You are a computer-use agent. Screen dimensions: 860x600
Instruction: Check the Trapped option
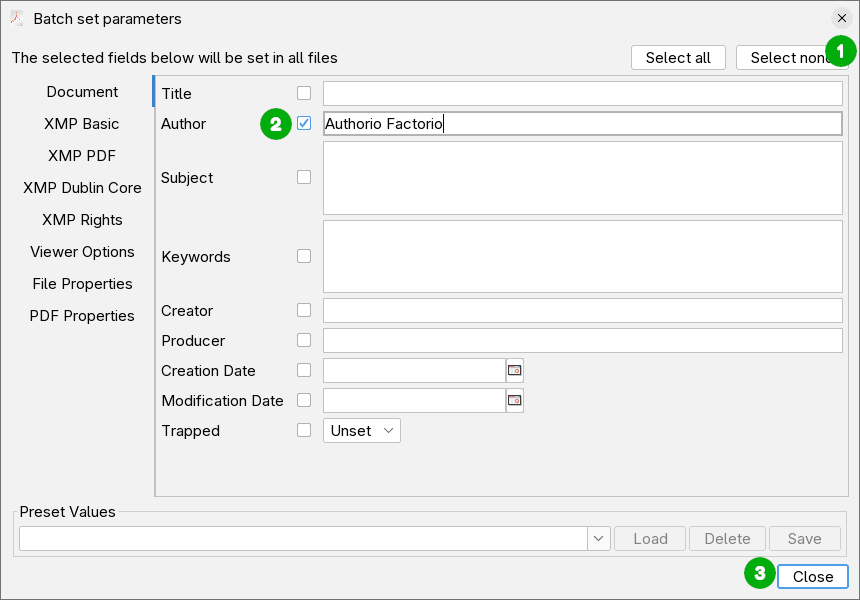tap(304, 430)
